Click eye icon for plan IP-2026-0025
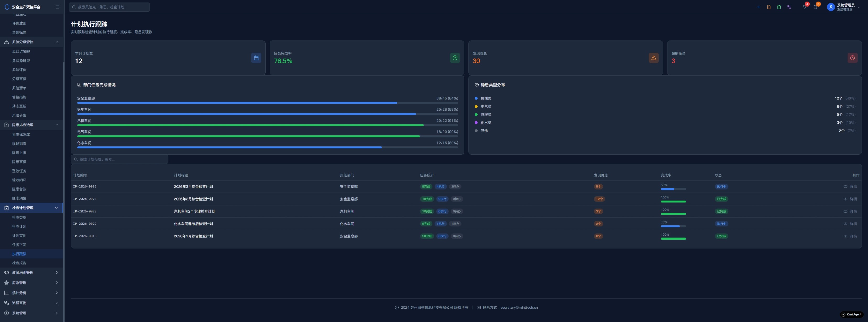 tap(845, 212)
